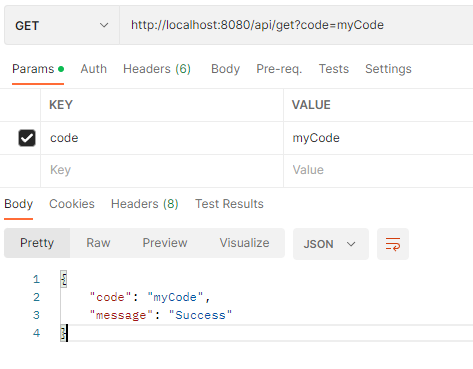Open the GET method dropdown
The image size is (473, 369).
click(62, 25)
